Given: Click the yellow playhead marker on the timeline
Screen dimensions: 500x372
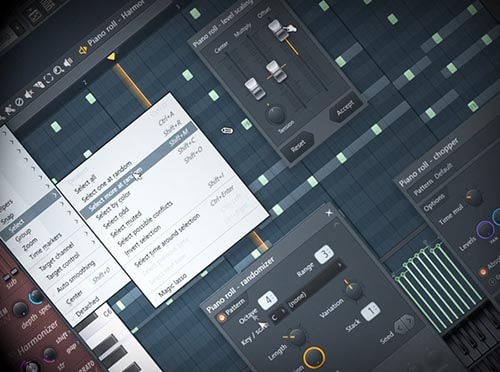Looking at the screenshot, I should pyautogui.click(x=111, y=57).
